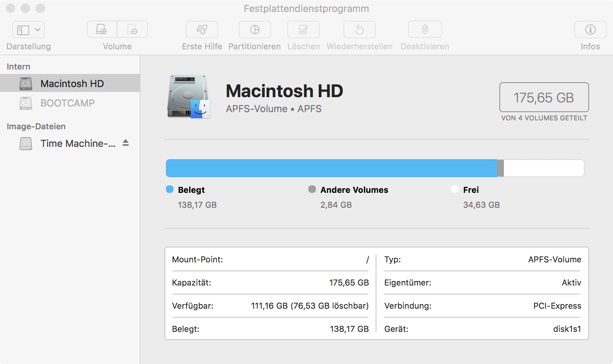This screenshot has width=613, height=364.
Task: Click the blue Belegt legend dot
Action: [170, 189]
